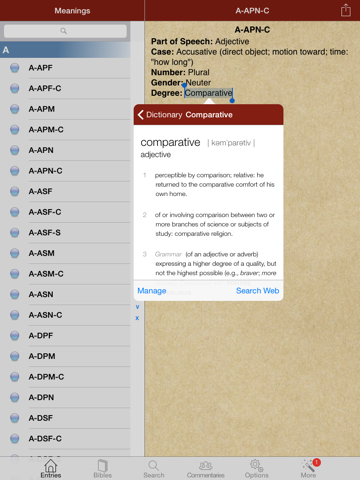Select the A-ASF-S entry text
Screen dimensions: 360x480
pyautogui.click(x=45, y=233)
